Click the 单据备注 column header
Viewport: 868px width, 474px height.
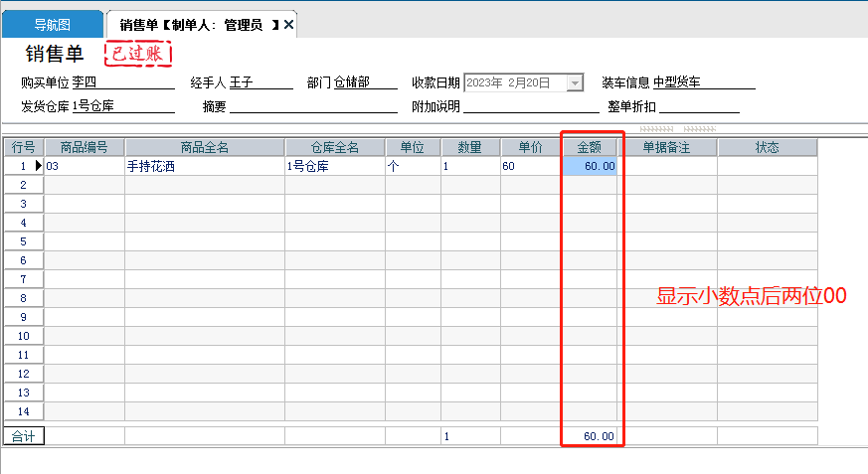[x=667, y=148]
